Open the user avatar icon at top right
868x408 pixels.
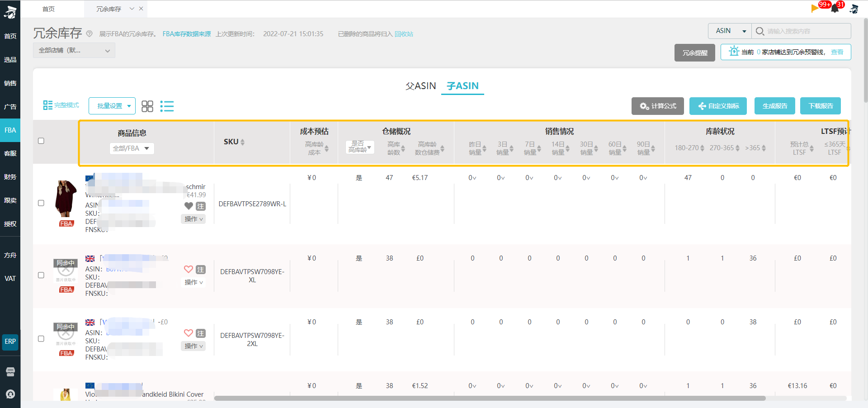click(854, 9)
